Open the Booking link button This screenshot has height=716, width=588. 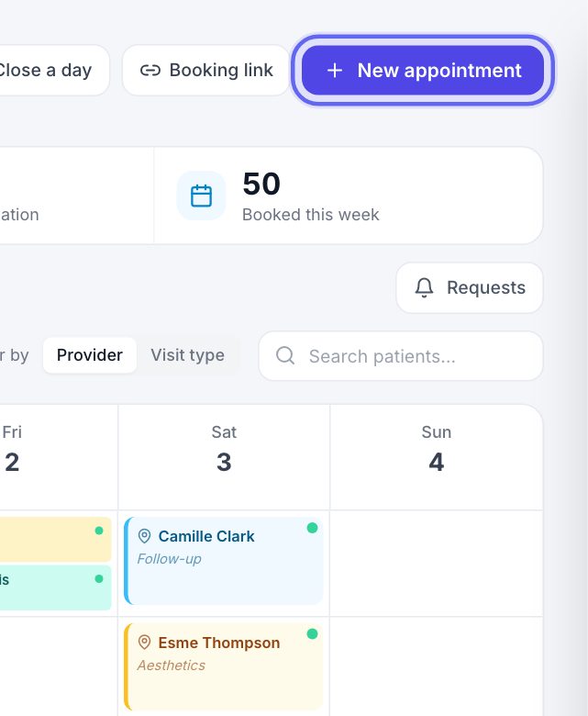pyautogui.click(x=206, y=71)
